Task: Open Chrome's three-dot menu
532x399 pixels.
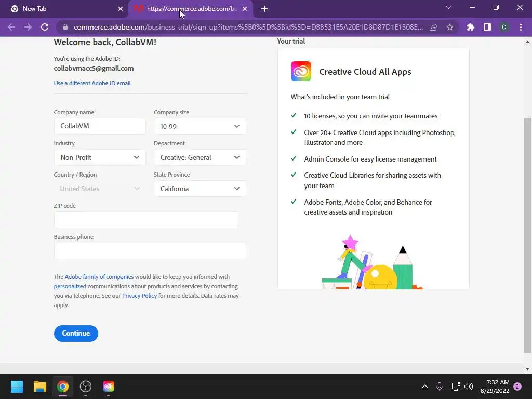Action: point(521,27)
